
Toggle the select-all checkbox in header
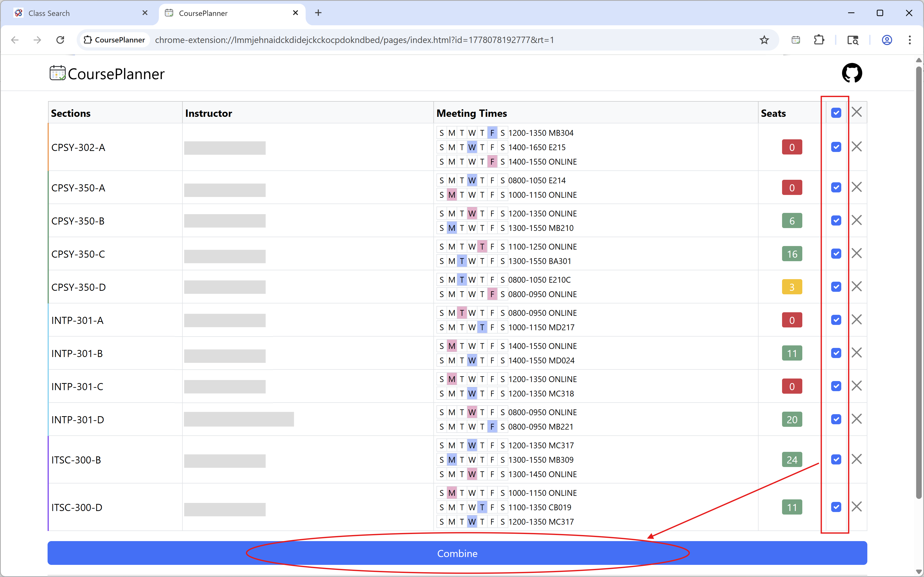pos(836,113)
